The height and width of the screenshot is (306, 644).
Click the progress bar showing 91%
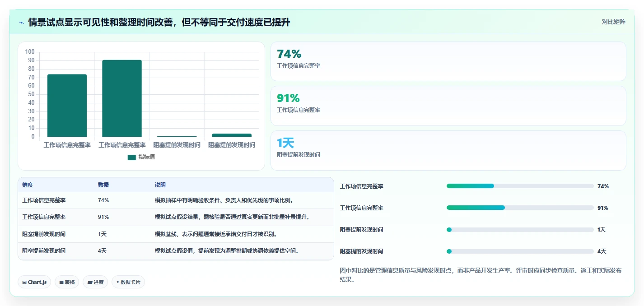520,208
